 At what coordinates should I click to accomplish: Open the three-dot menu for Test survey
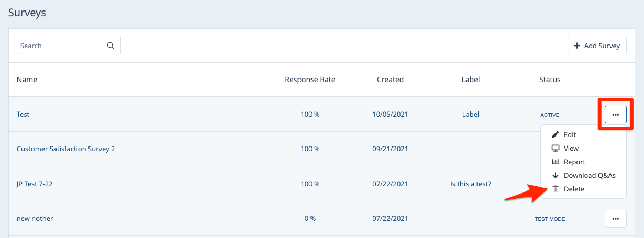coord(615,114)
